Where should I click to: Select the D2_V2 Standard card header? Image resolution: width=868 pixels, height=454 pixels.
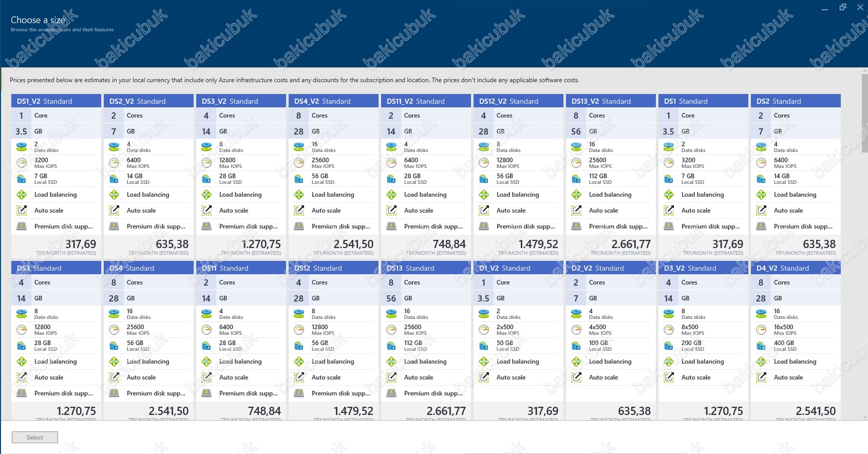coord(611,268)
